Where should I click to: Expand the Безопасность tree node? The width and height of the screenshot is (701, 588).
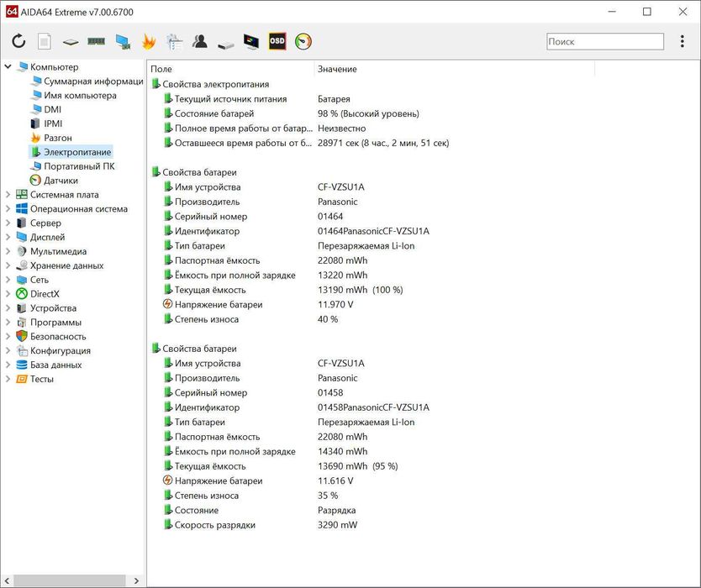point(8,336)
